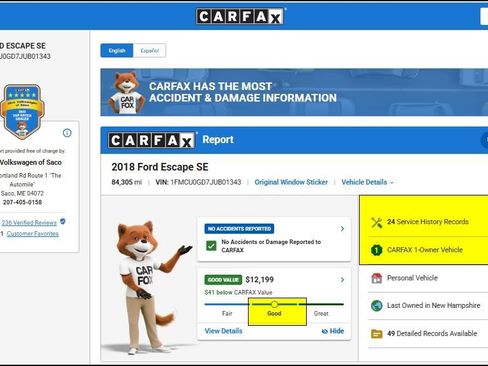488x366 pixels.
Task: Select the 'Volkswagen of Saco' dealer name
Action: pyautogui.click(x=31, y=162)
